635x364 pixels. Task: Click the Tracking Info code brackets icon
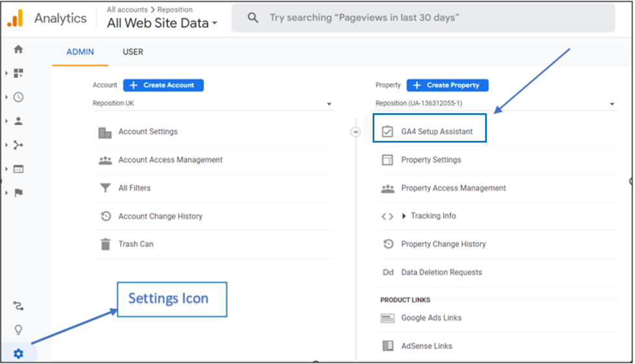point(387,216)
